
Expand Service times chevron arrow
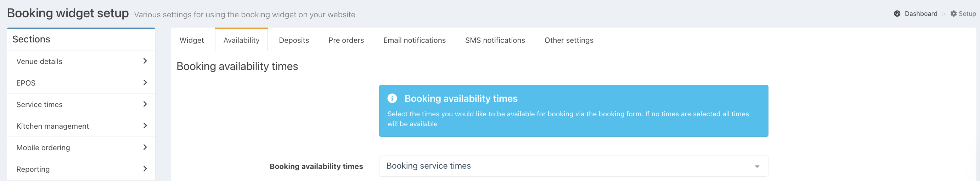coord(145,104)
